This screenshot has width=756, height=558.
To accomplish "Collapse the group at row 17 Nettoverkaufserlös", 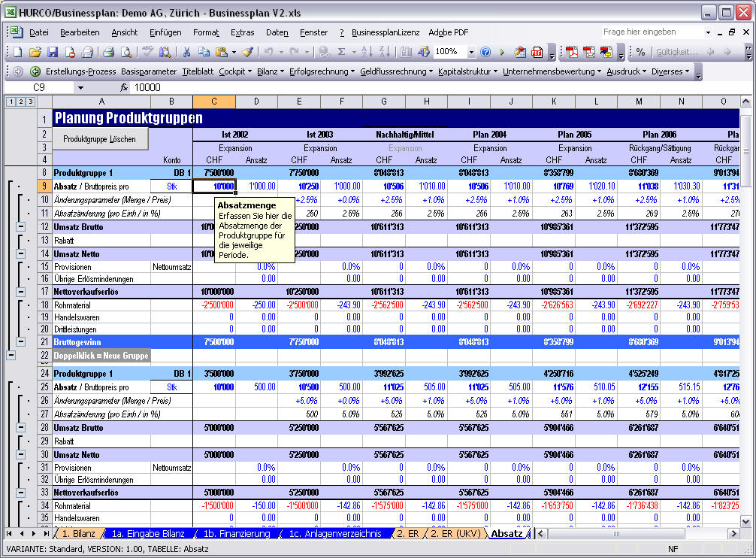I will [x=21, y=291].
